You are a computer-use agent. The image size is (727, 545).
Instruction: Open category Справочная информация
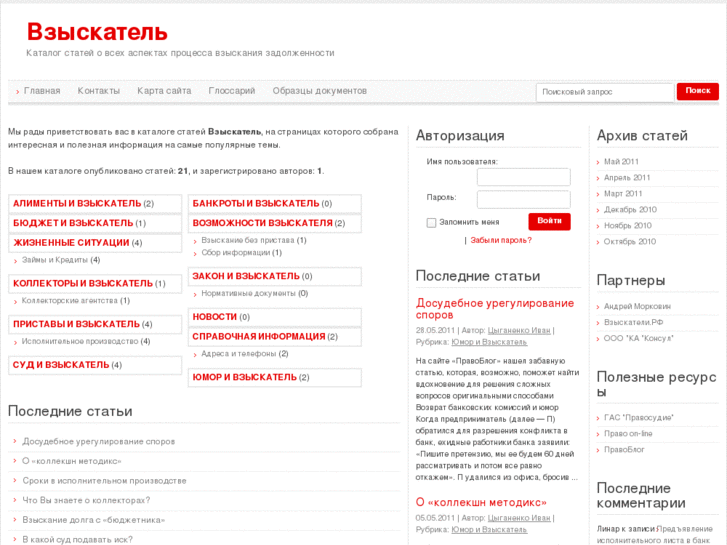click(x=259, y=336)
